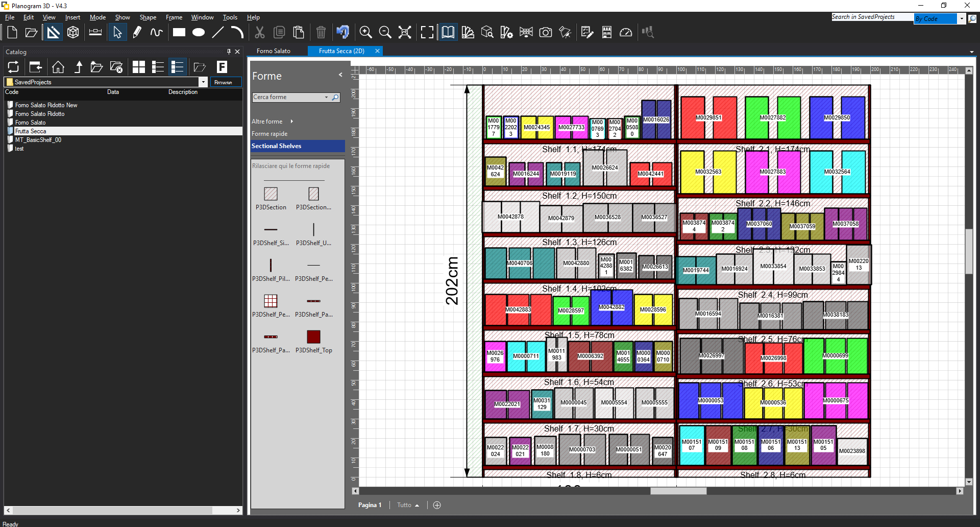Click the Browse button
The width and height of the screenshot is (980, 527).
pos(223,82)
